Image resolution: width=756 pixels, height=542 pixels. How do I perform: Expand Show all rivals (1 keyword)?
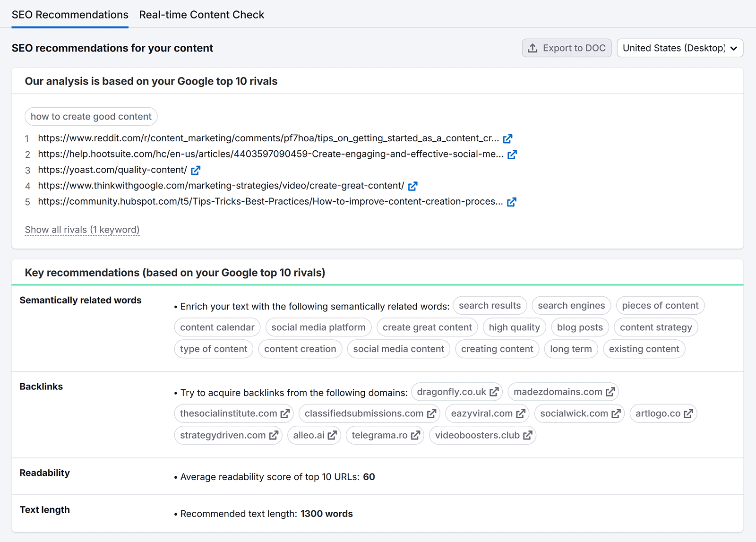point(82,229)
